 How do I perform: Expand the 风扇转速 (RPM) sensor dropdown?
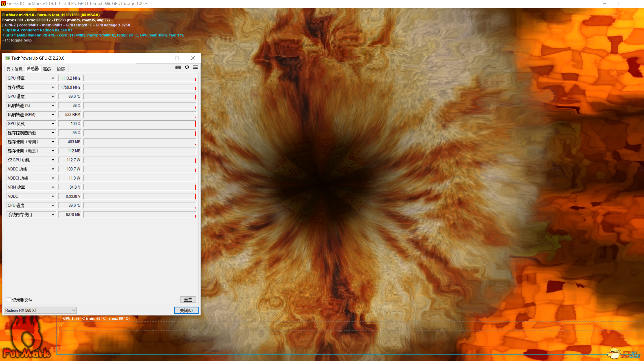pyautogui.click(x=53, y=115)
